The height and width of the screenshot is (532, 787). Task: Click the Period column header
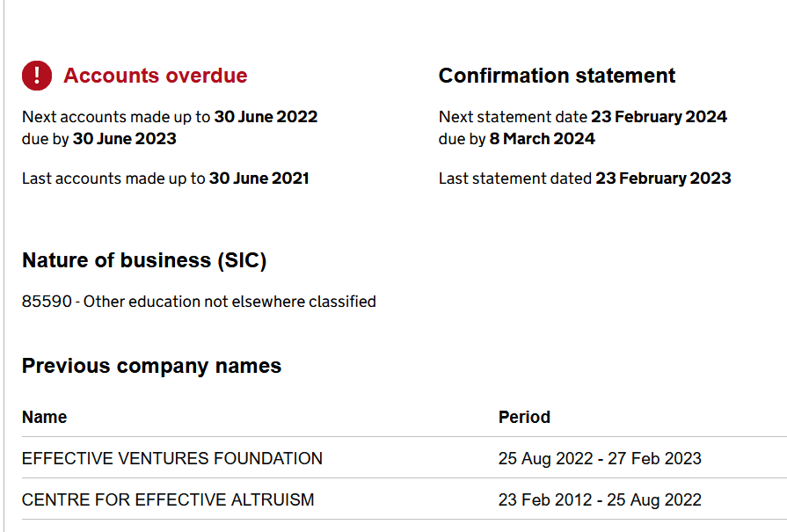524,417
